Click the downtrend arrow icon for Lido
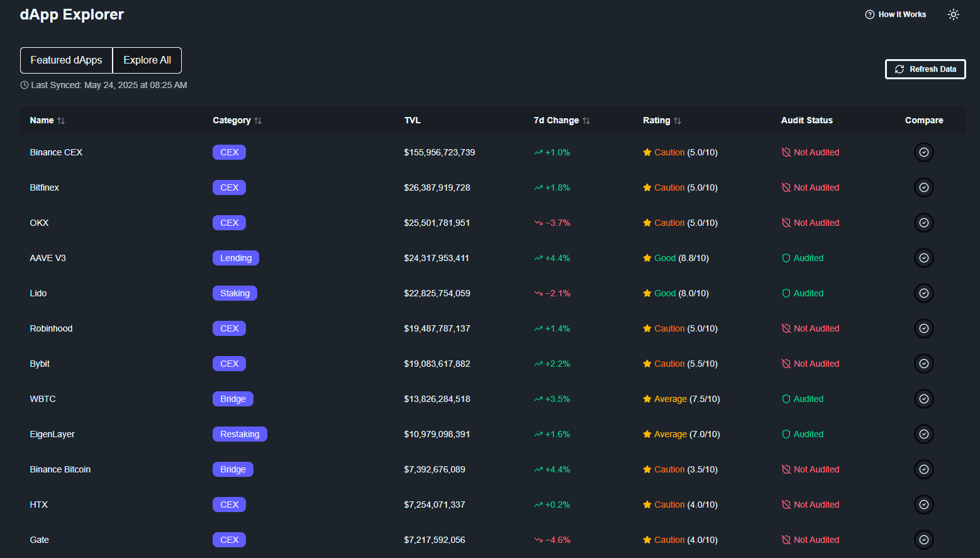This screenshot has height=558, width=980. 538,293
